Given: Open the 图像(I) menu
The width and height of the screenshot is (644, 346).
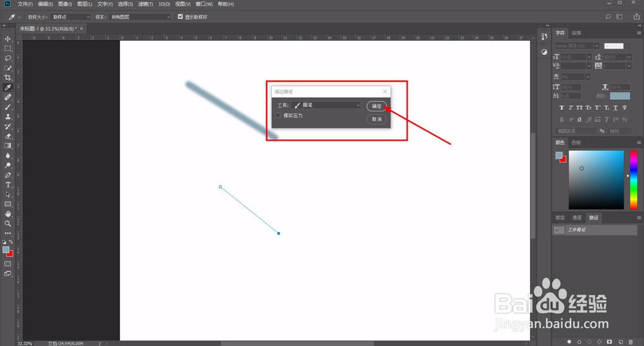Looking at the screenshot, I should [x=65, y=4].
